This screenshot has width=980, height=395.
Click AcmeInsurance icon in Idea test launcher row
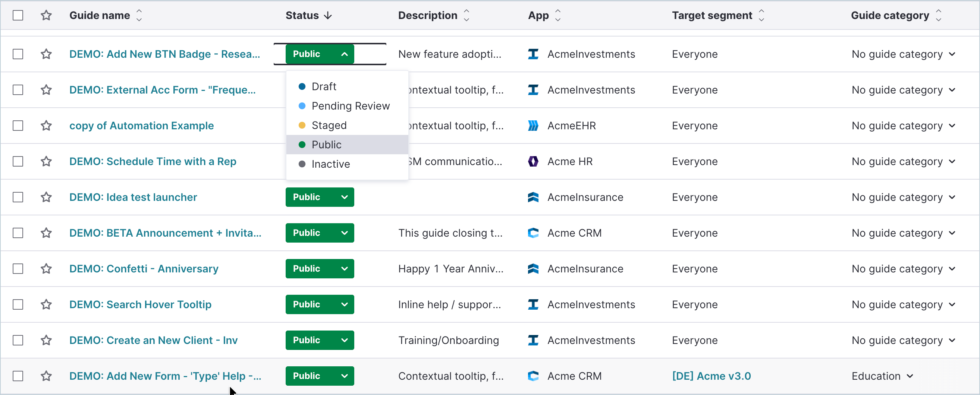(533, 197)
